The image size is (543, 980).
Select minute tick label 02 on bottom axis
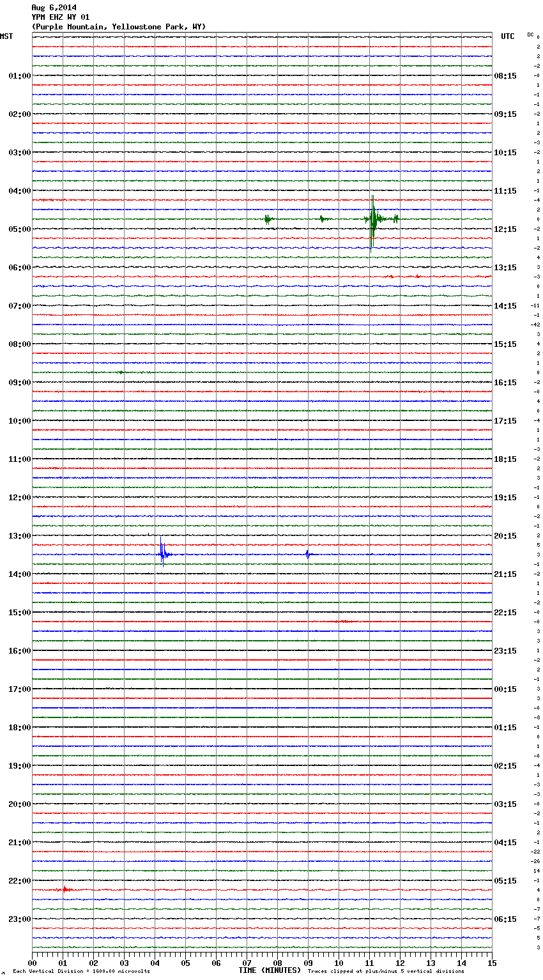point(93,963)
